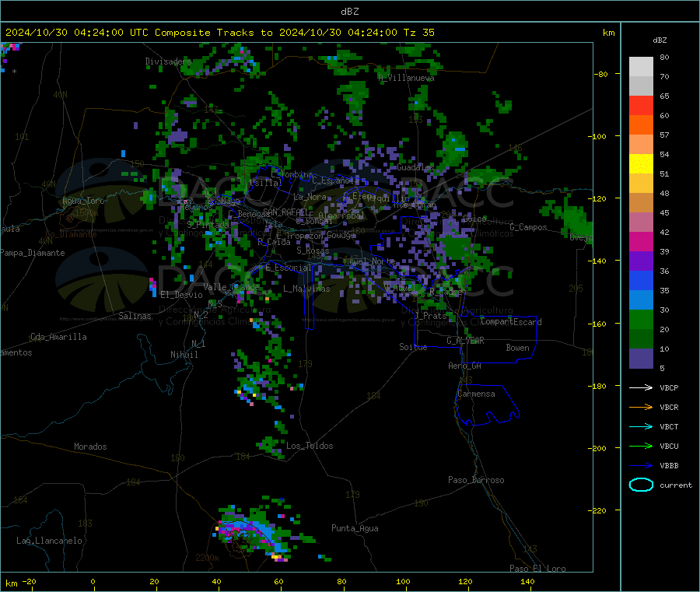
Task: Click the cyan VBCT arrow in legend
Action: 641,427
